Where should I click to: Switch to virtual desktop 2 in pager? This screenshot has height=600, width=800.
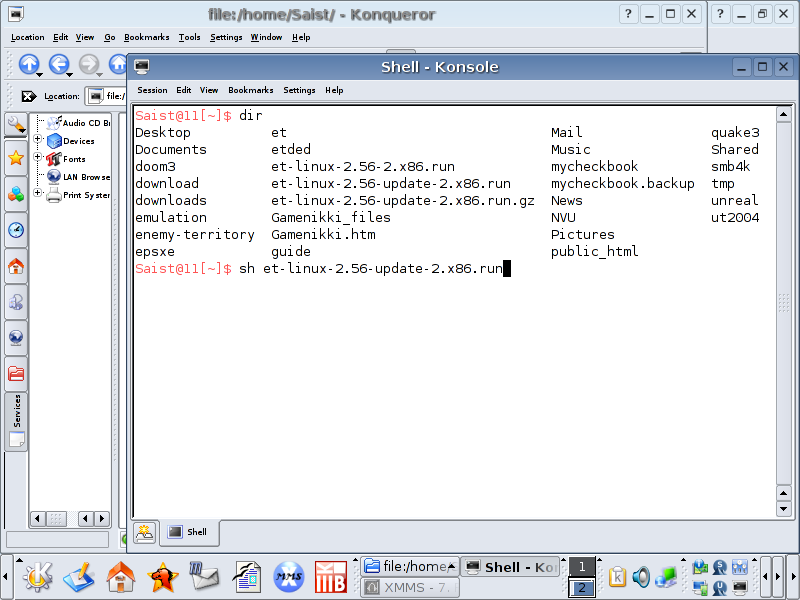pos(582,588)
